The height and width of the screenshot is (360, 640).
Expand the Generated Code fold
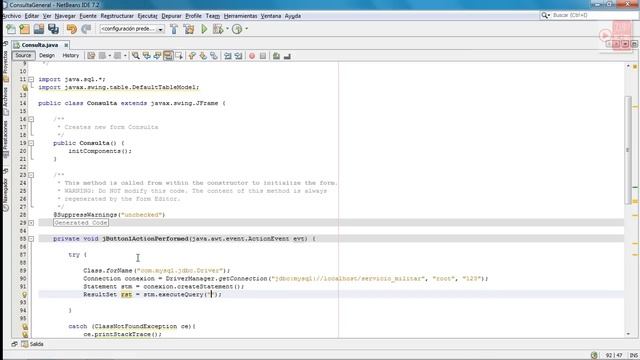click(31, 223)
